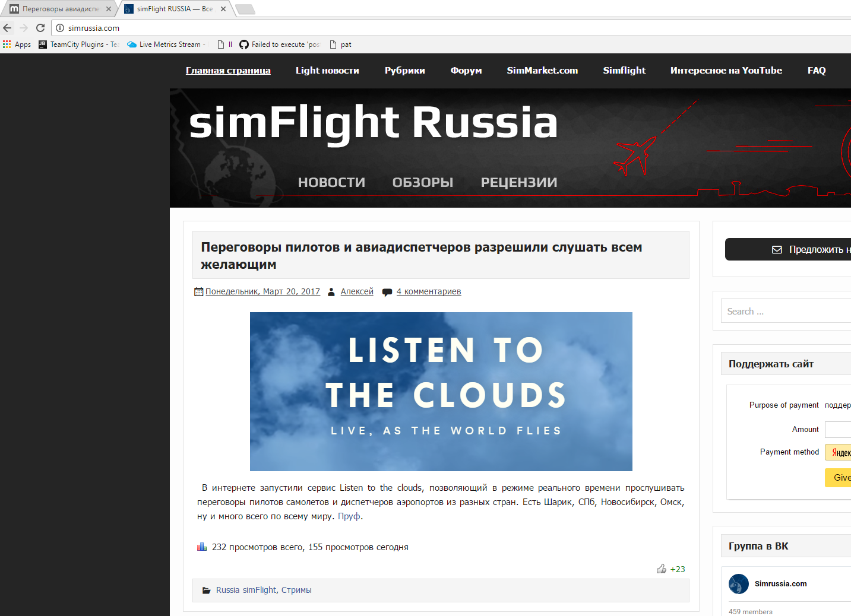Open РЕЦЕНЗИИ section in header
Viewport: 851px width, 616px height.
[x=519, y=182]
